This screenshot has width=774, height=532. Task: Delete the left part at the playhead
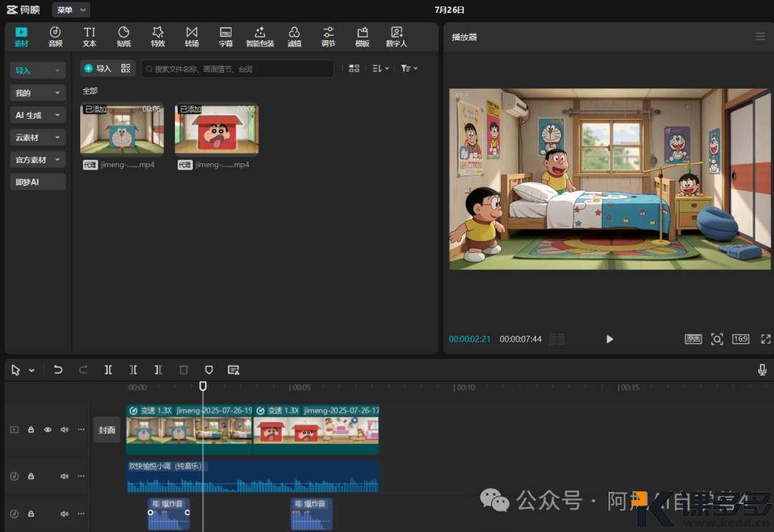click(133, 369)
